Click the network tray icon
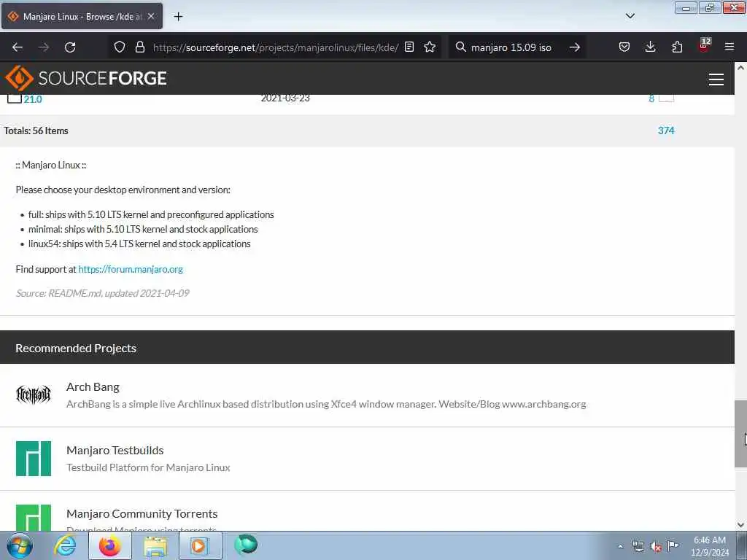 point(638,547)
